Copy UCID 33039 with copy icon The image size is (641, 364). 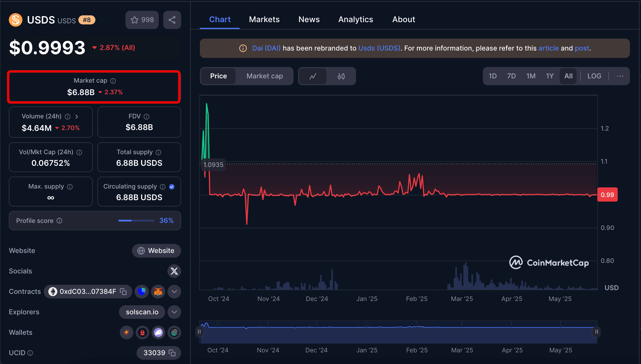click(x=172, y=353)
